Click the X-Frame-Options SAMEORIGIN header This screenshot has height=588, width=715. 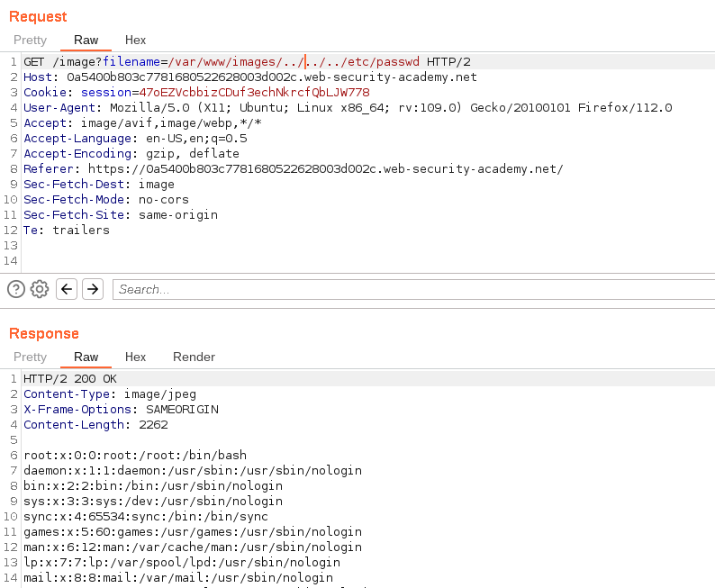point(121,410)
